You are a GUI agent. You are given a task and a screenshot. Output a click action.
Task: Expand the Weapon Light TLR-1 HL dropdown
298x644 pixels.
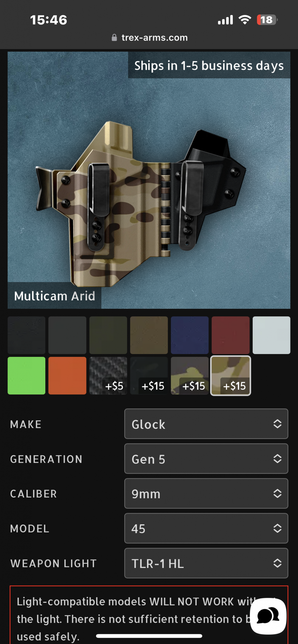coord(206,563)
